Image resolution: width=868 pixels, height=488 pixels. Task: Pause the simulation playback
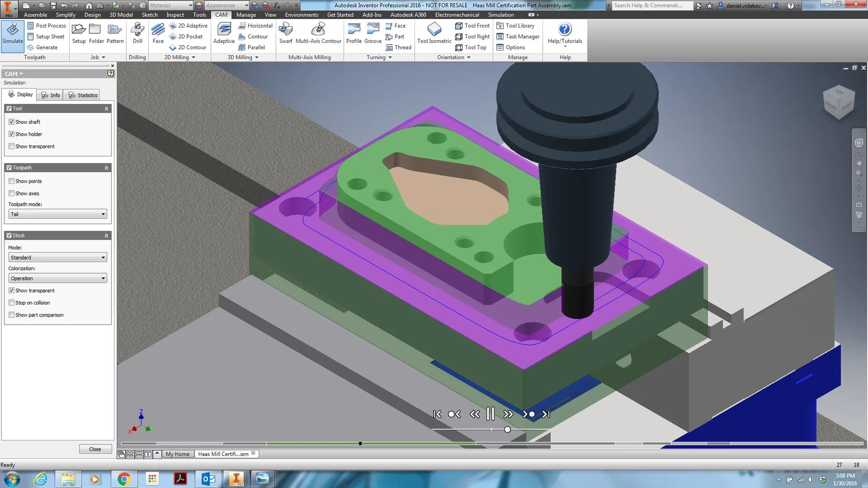point(490,414)
